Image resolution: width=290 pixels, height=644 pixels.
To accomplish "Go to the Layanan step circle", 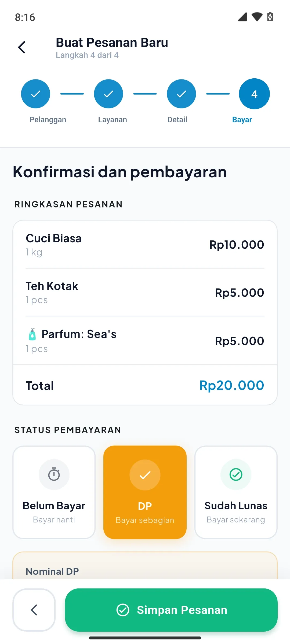I will click(x=108, y=94).
